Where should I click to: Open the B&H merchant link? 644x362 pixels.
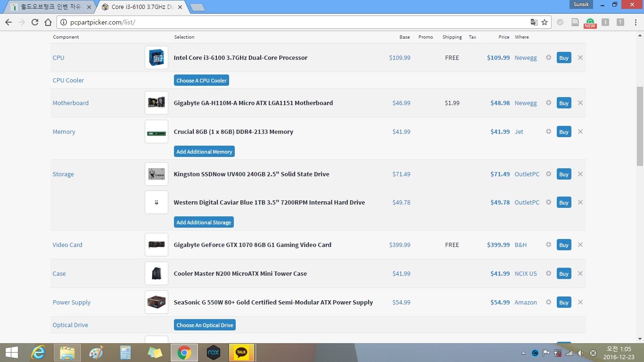pyautogui.click(x=520, y=245)
